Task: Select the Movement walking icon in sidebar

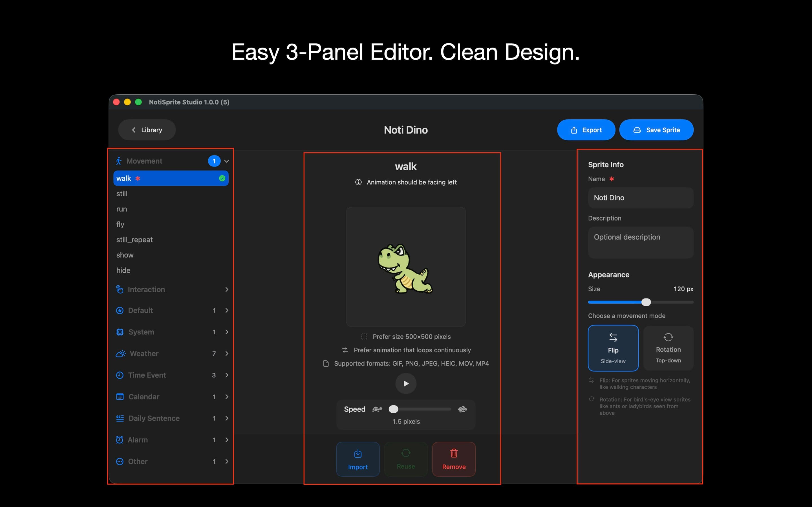Action: [x=120, y=161]
